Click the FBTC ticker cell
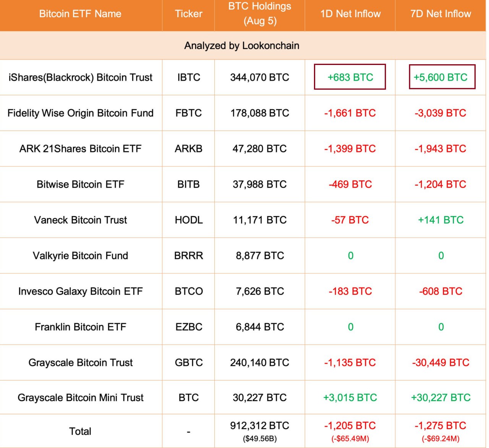The height and width of the screenshot is (448, 489). pyautogui.click(x=188, y=113)
